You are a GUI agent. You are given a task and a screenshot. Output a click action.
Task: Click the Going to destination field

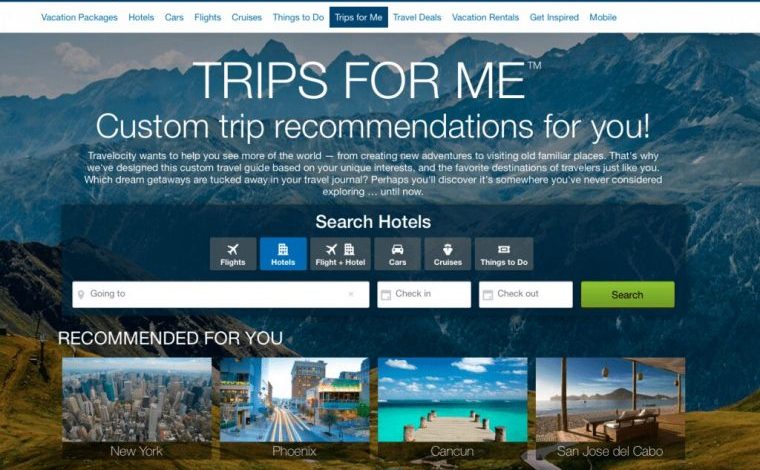(221, 294)
